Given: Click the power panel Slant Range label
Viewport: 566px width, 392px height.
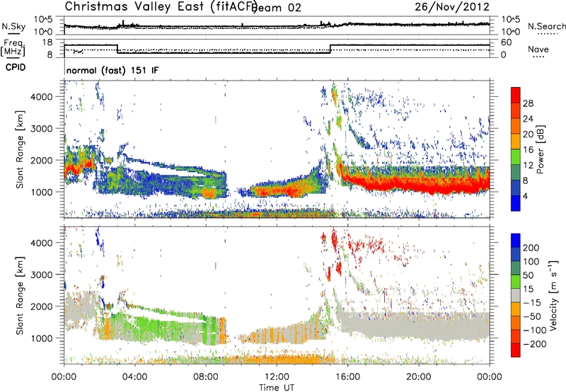Looking at the screenshot, I should (x=20, y=149).
